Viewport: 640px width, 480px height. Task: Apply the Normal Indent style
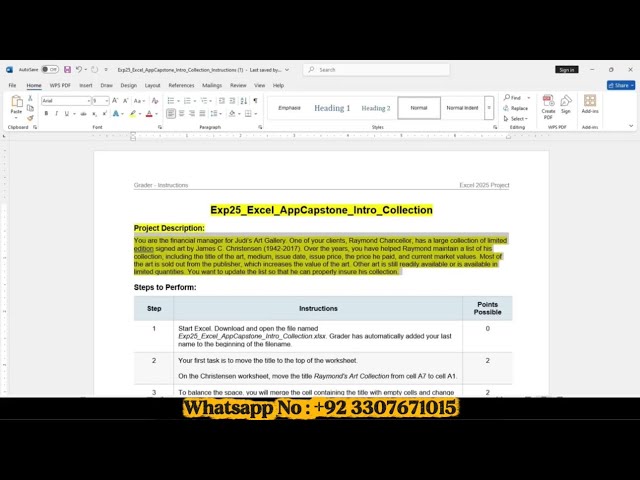pyautogui.click(x=462, y=108)
